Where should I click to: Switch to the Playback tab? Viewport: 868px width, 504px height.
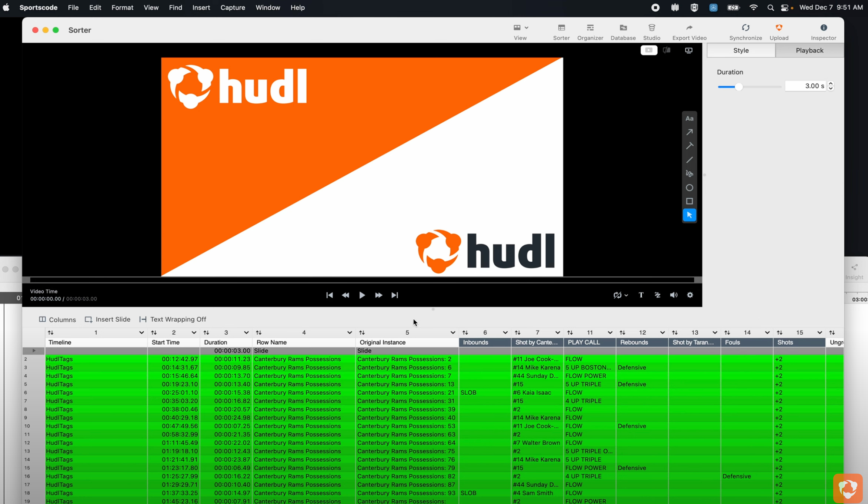click(x=809, y=50)
